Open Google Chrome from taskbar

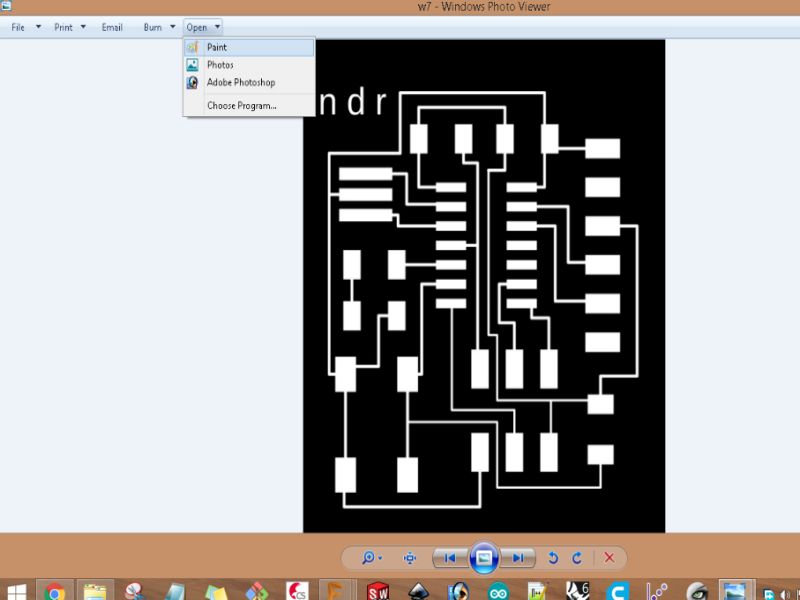(55, 592)
